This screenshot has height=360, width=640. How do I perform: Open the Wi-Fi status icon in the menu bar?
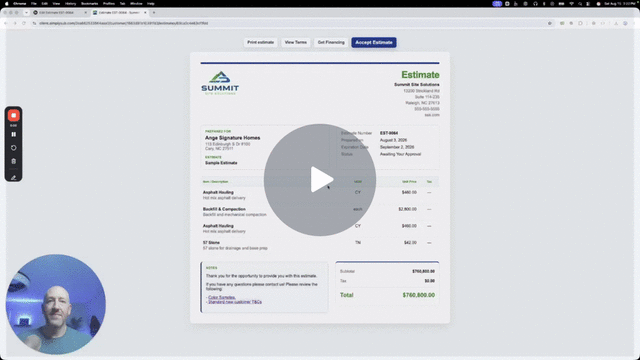571,4
